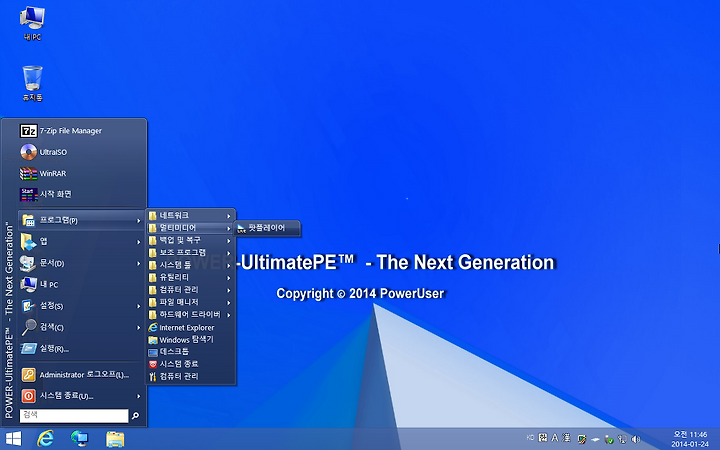Expand the 설정(S) submenu arrow
This screenshot has height=450, width=720.
coord(138,306)
